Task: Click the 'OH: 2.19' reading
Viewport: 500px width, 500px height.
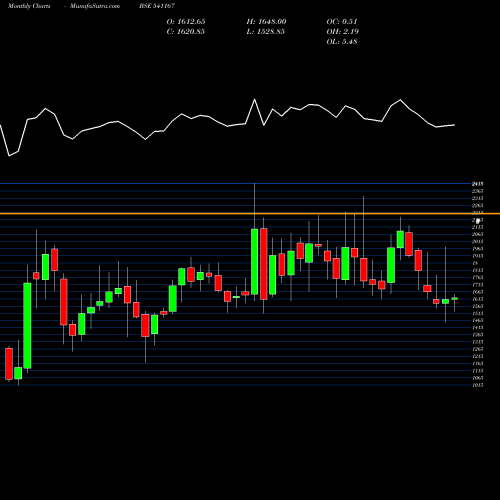Action: 343,32
